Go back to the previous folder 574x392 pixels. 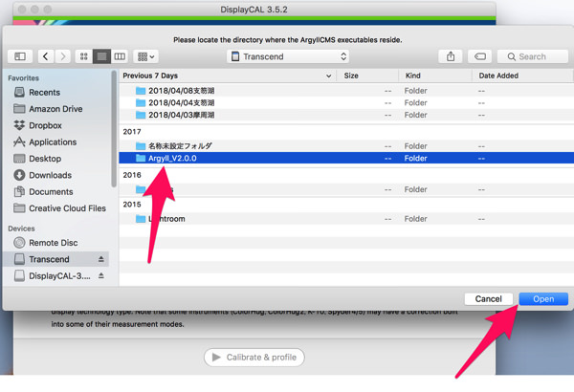(47, 57)
